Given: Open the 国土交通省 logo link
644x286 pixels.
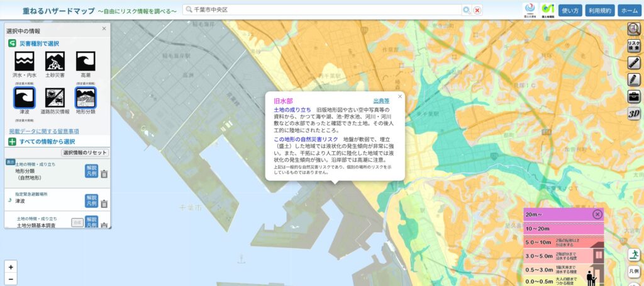Looking at the screenshot, I should pyautogui.click(x=530, y=10).
